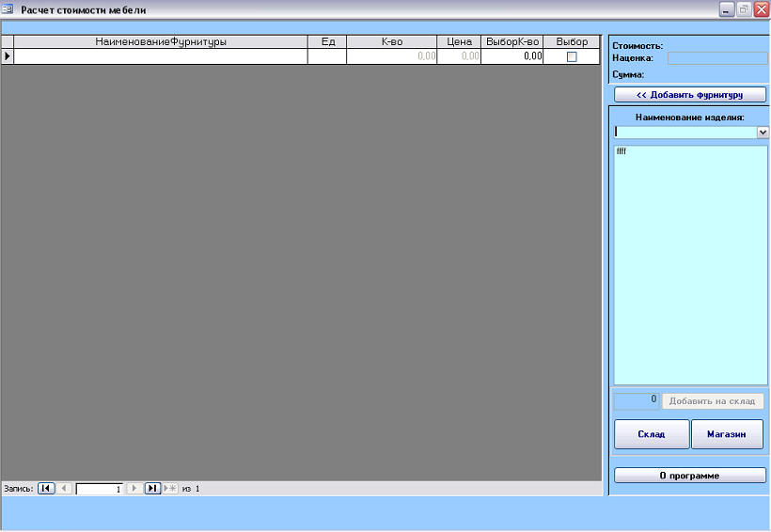This screenshot has width=771, height=532.
Task: Click the Ед cell in first row
Action: tap(327, 56)
